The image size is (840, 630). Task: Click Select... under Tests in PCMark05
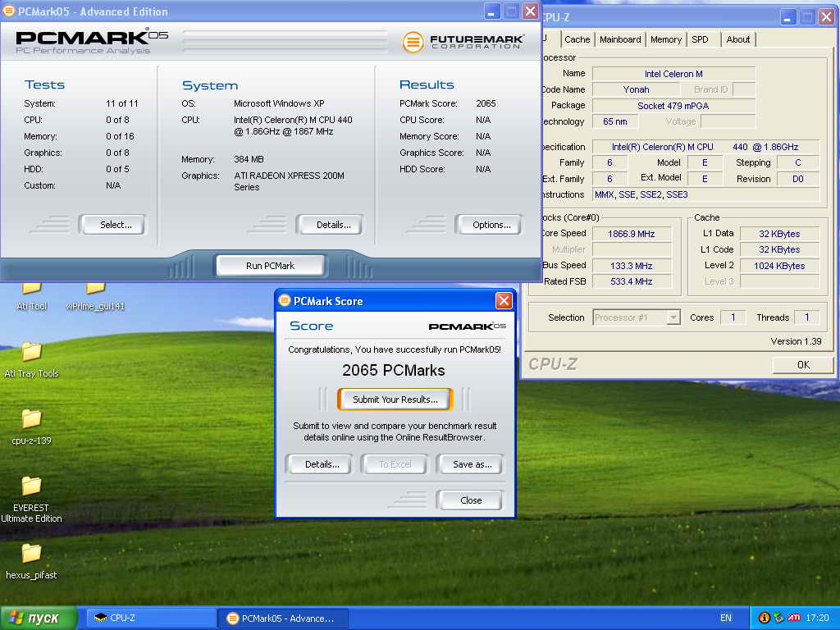(x=112, y=225)
